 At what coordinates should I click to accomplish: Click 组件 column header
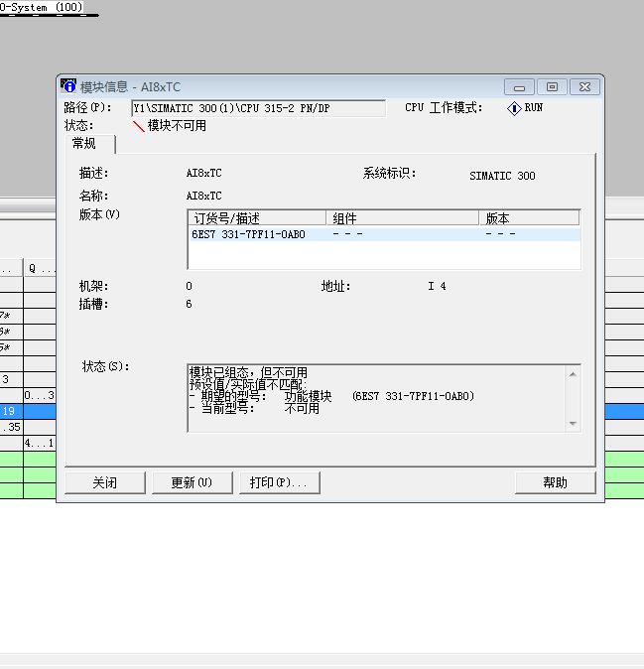coord(402,218)
